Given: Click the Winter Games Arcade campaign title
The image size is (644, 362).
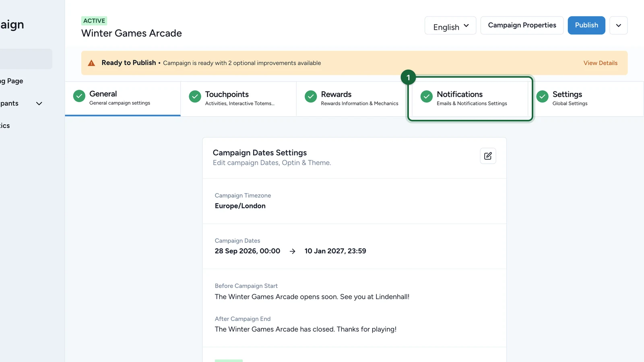Looking at the screenshot, I should (x=132, y=33).
